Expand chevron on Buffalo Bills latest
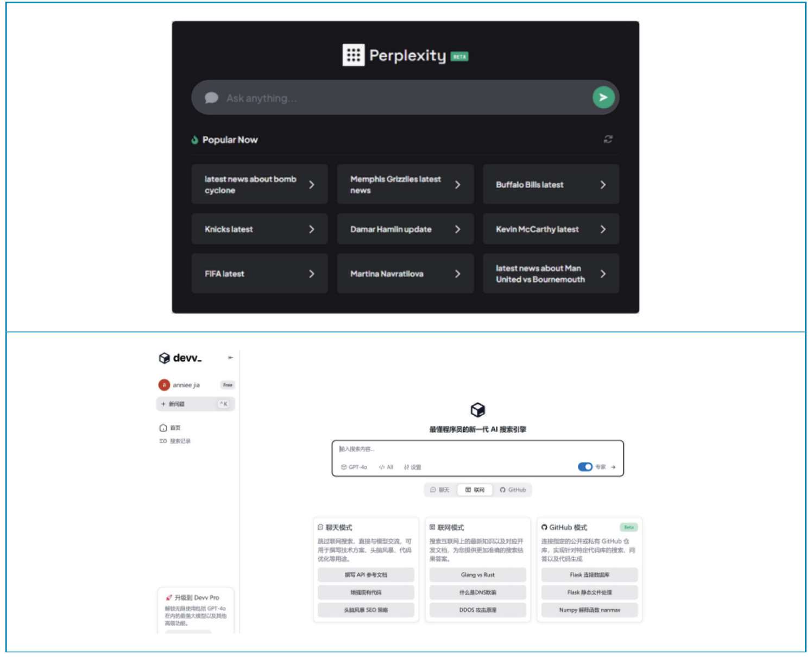Image resolution: width=812 pixels, height=657 pixels. (x=603, y=185)
